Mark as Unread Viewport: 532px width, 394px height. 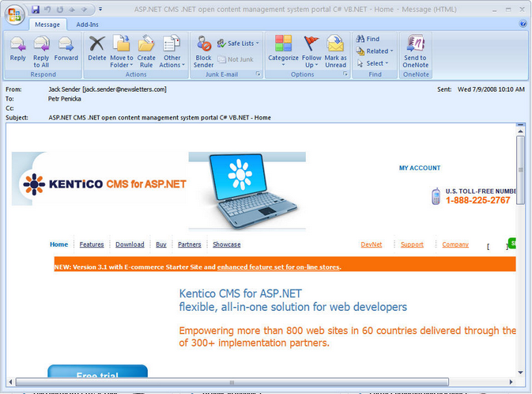tap(335, 51)
